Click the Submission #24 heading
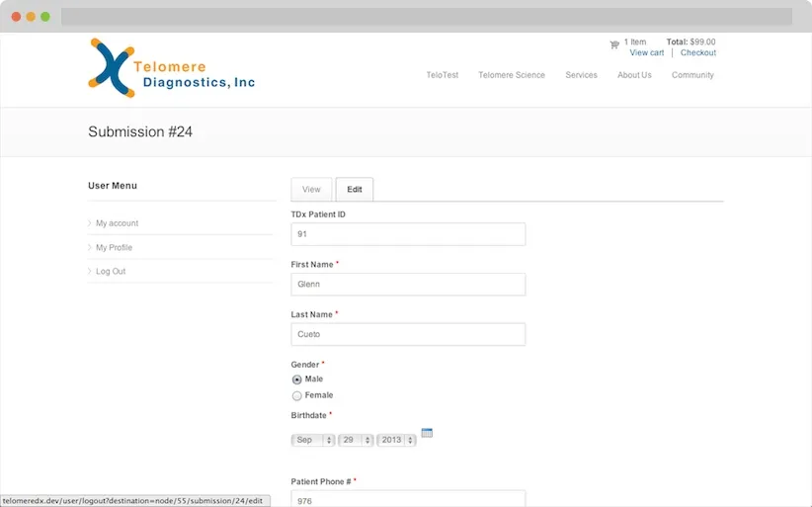The height and width of the screenshot is (507, 812). click(140, 131)
